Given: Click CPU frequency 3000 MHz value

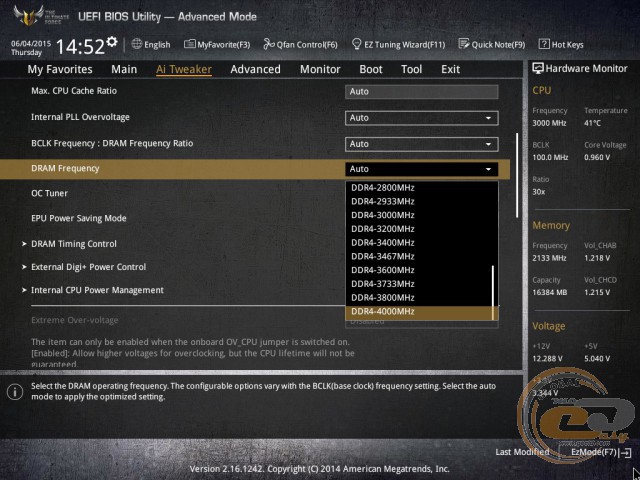Looking at the screenshot, I should 549,123.
